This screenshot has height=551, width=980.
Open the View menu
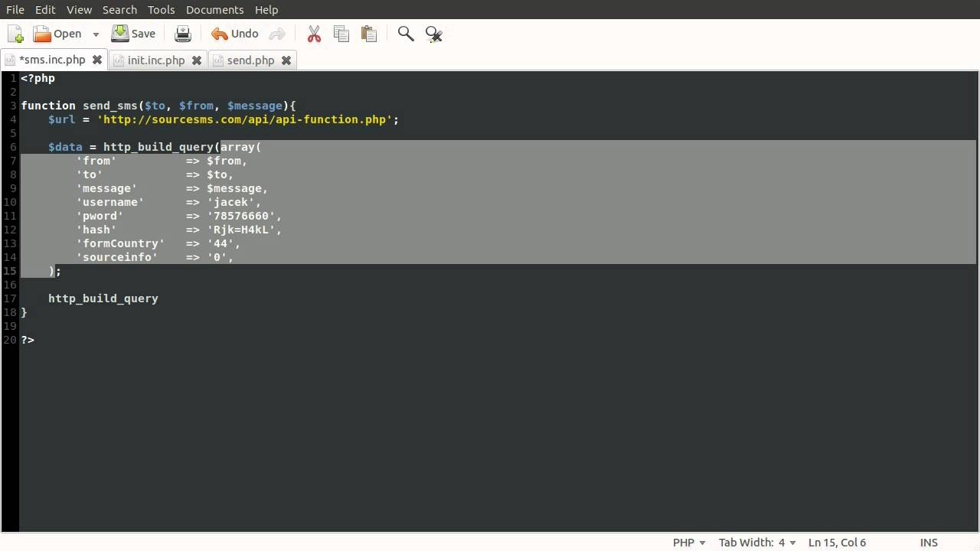coord(79,9)
